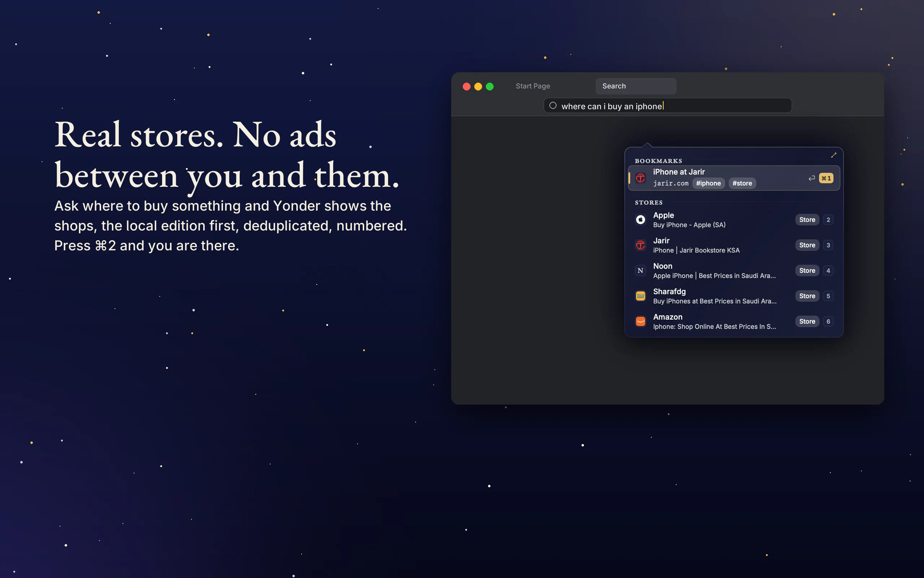This screenshot has width=924, height=578.
Task: Open the Sharafdg store result title
Action: [x=669, y=292]
